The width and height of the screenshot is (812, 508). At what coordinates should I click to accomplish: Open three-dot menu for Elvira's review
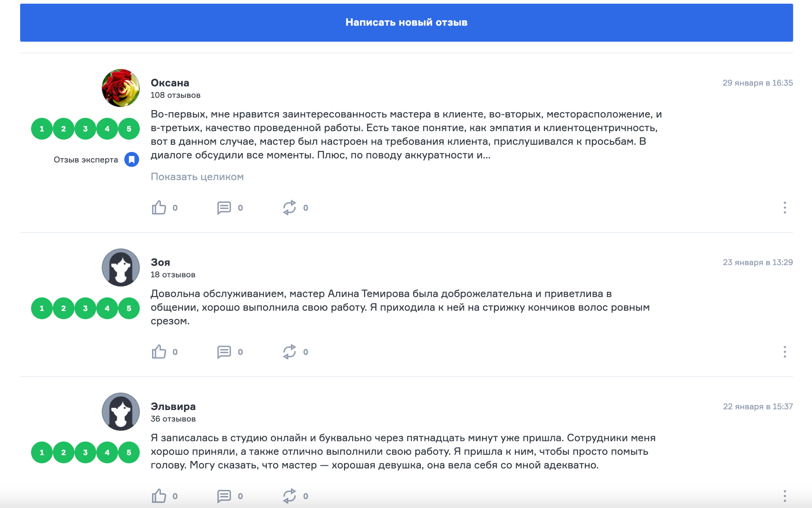click(x=785, y=496)
